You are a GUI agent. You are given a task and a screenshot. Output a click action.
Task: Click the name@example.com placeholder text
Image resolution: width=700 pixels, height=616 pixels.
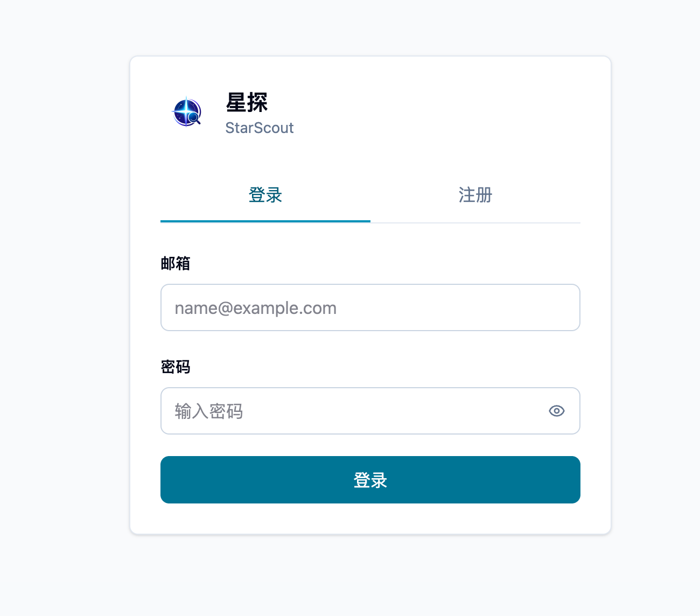pyautogui.click(x=256, y=308)
